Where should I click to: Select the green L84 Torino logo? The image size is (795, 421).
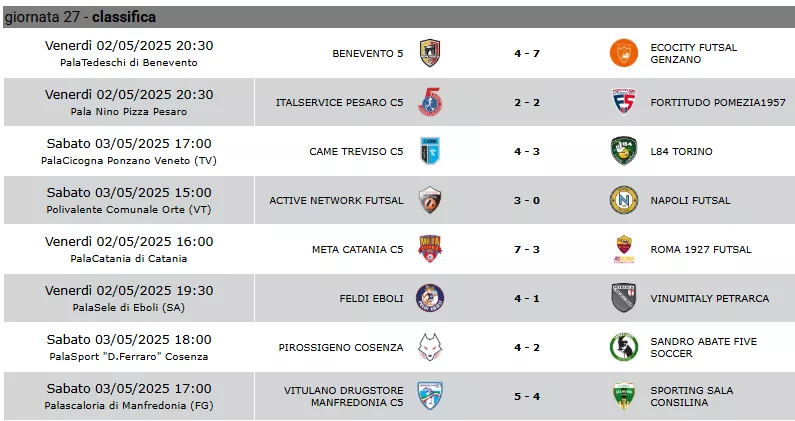(x=624, y=151)
